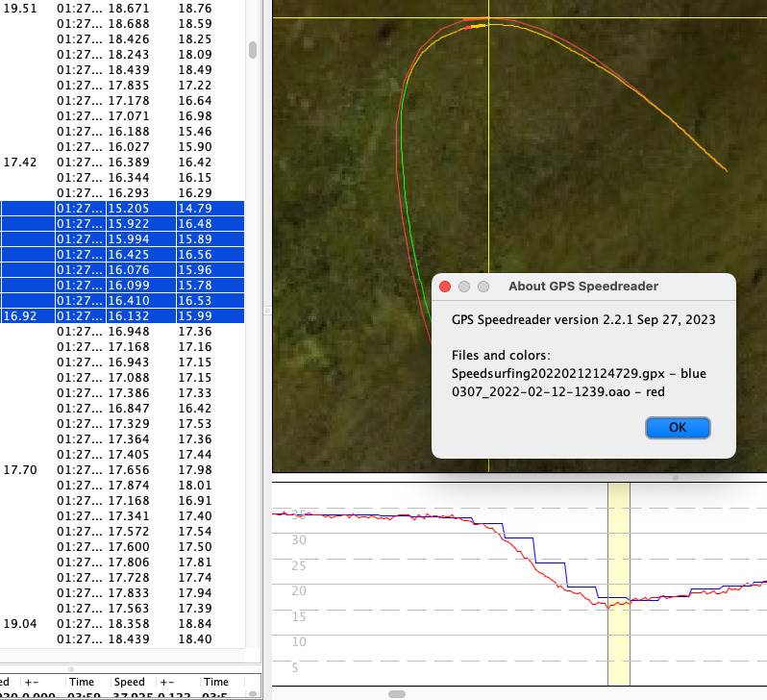Click the divider handle between map and graph

pyautogui.click(x=675, y=477)
